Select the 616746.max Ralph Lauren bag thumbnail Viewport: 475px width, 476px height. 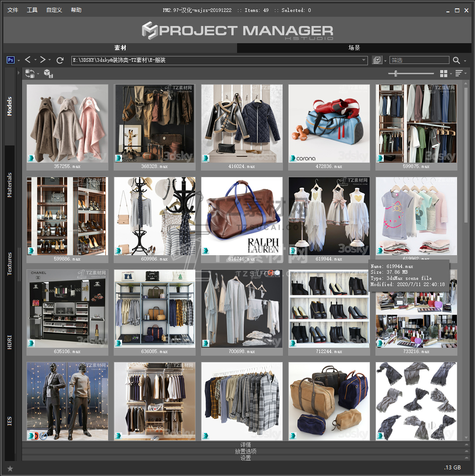tap(242, 216)
